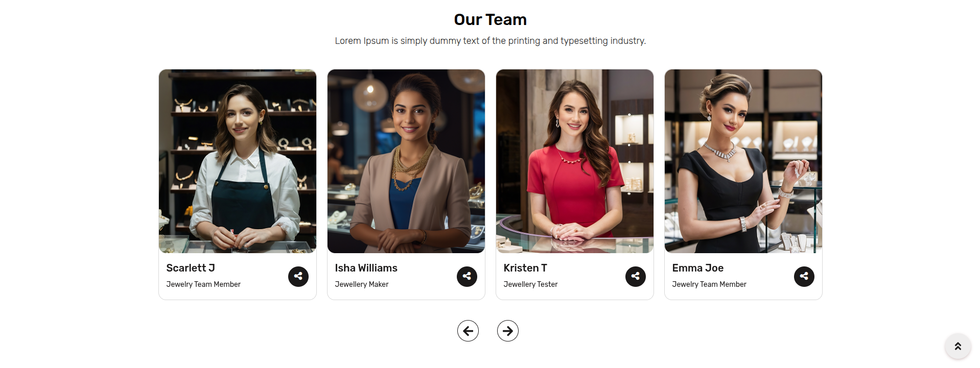Select the Jewellery Tester role text
Viewport: 980px width, 368px height.
click(x=530, y=284)
